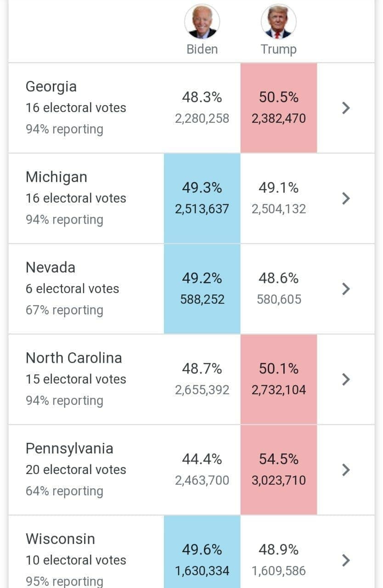This screenshot has width=383, height=588.
Task: Open Michigan details via the right chevron
Action: point(346,198)
